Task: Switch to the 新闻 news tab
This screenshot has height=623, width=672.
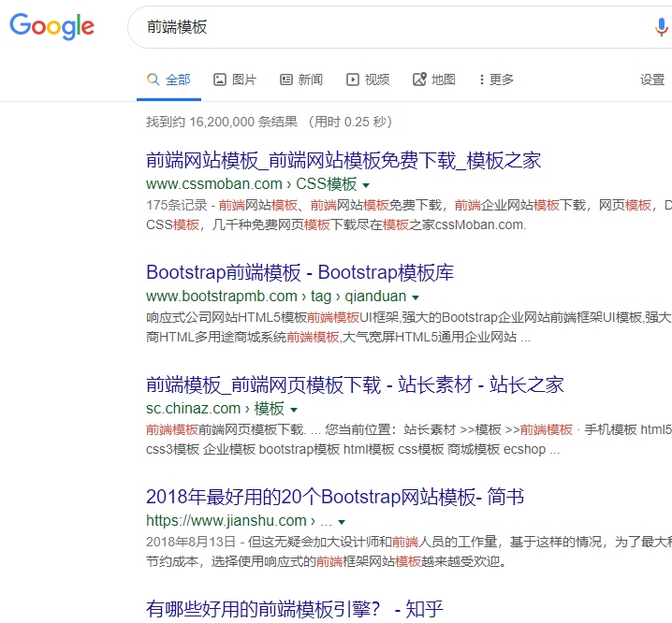Action: click(x=301, y=80)
